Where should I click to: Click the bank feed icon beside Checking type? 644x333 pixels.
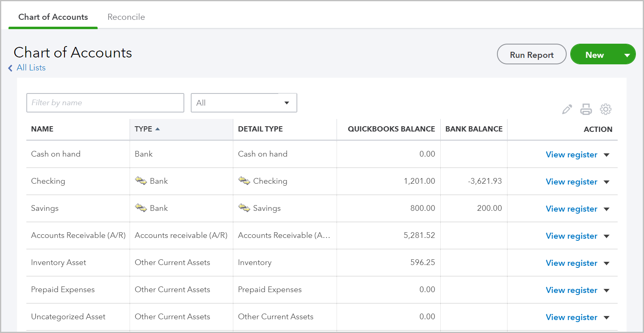[141, 181]
